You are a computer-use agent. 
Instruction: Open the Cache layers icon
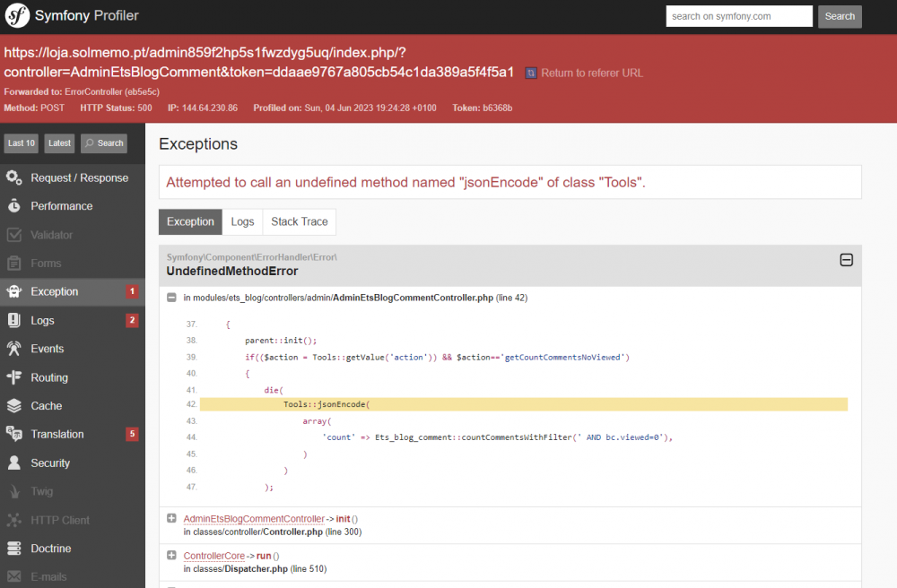point(14,406)
